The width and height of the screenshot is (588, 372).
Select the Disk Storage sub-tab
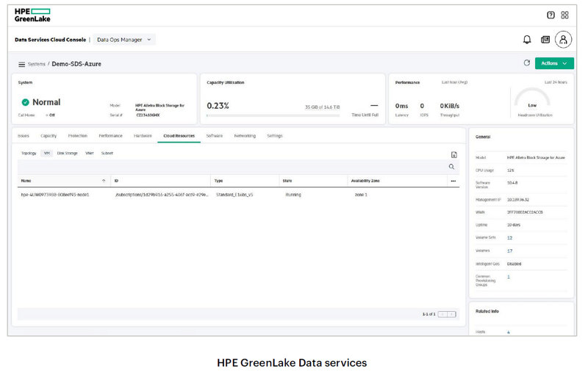(67, 153)
